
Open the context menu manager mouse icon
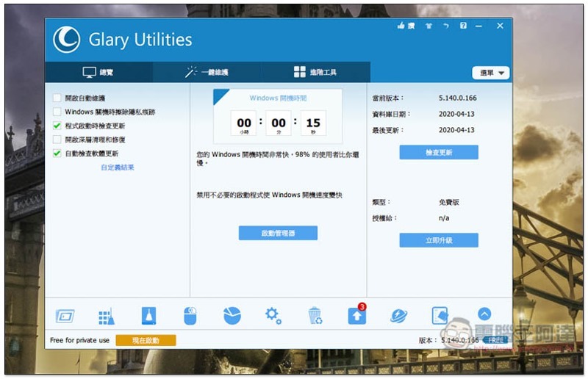click(190, 316)
